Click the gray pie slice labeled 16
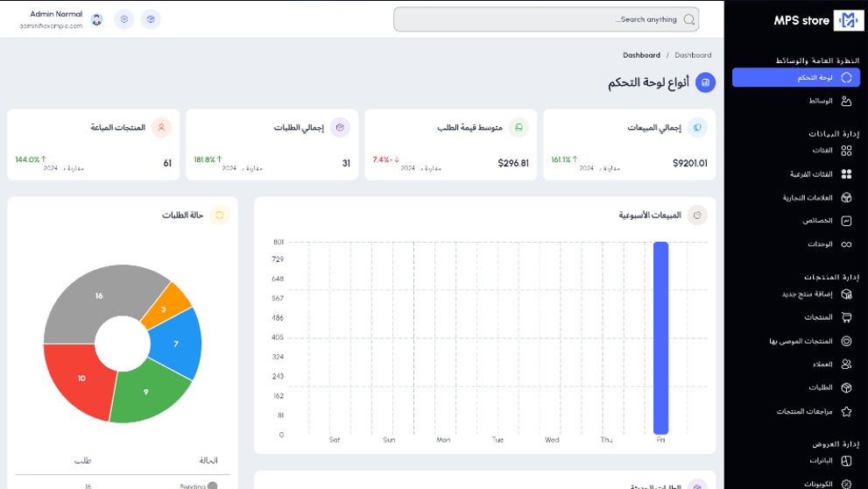The image size is (868, 489). pos(98,295)
